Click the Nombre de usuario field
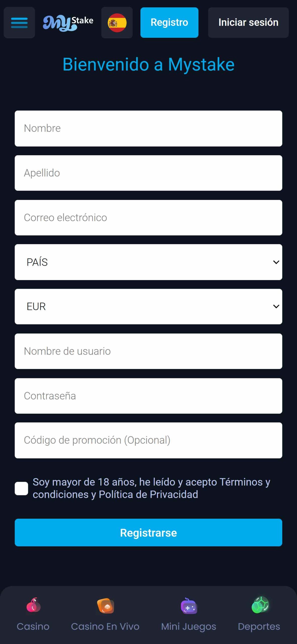This screenshot has width=297, height=644. coord(148,351)
